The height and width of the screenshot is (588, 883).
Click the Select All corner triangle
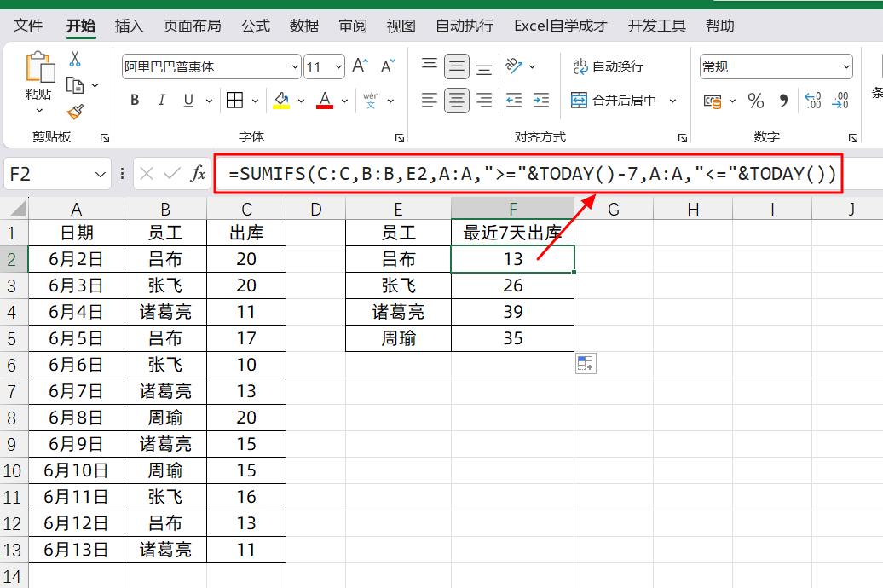point(18,209)
